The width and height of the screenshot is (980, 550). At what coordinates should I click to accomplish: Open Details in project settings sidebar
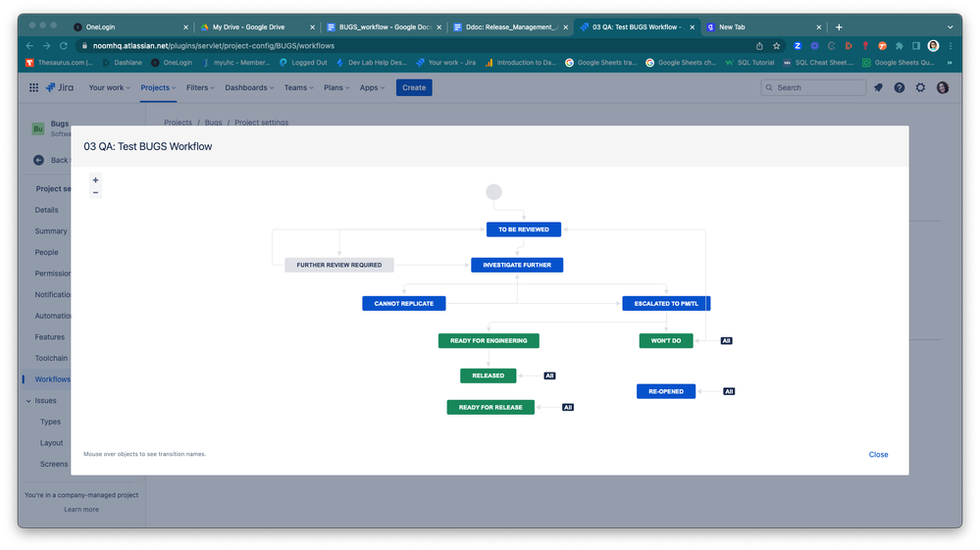pyautogui.click(x=46, y=211)
